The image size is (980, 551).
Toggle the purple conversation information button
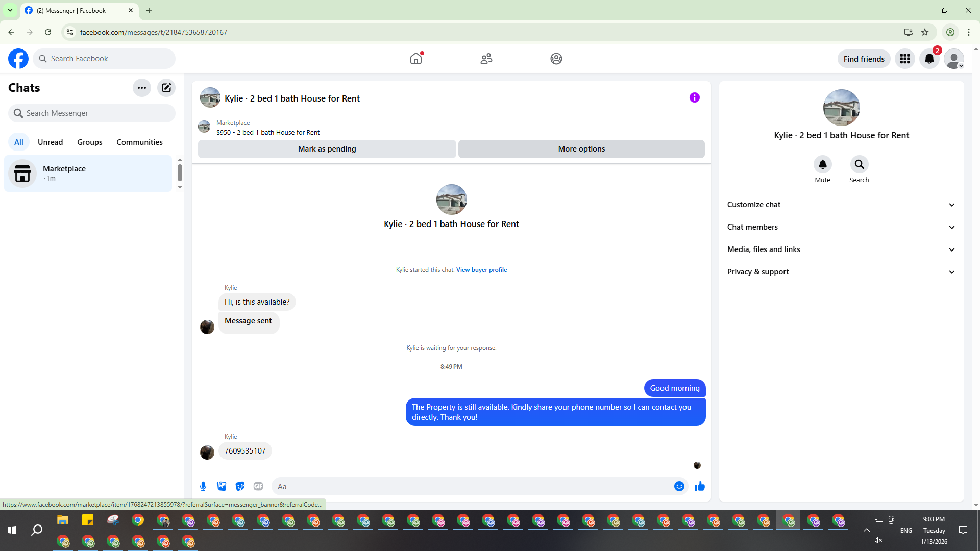[694, 97]
